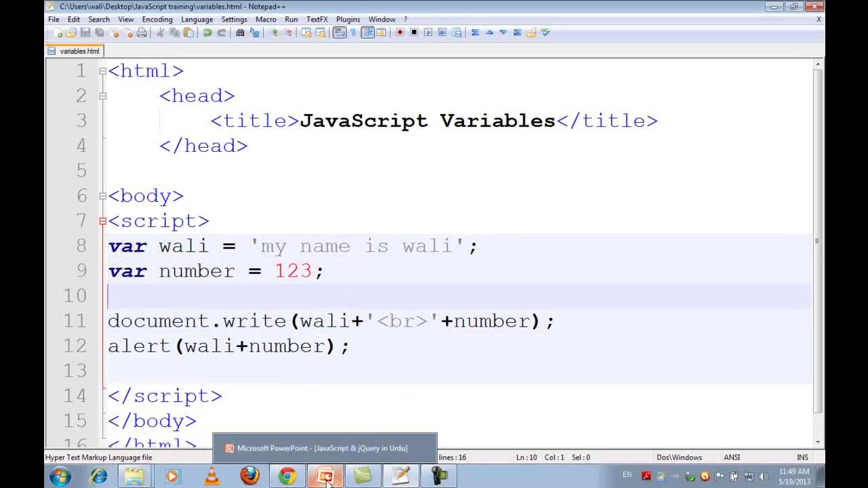Image resolution: width=868 pixels, height=488 pixels.
Task: Open Google Chrome from the taskbar
Action: [x=288, y=476]
